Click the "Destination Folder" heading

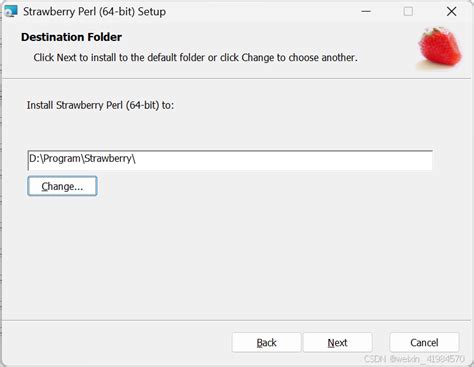(71, 37)
